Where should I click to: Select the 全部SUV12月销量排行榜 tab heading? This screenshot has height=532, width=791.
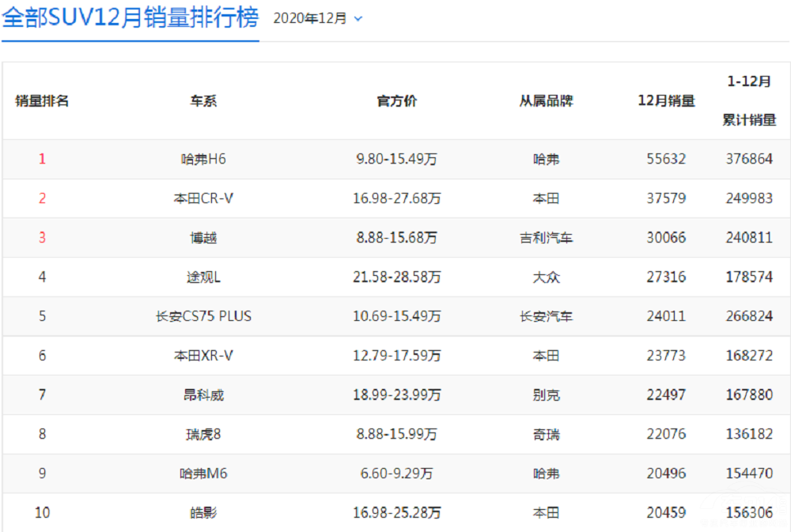pyautogui.click(x=131, y=18)
